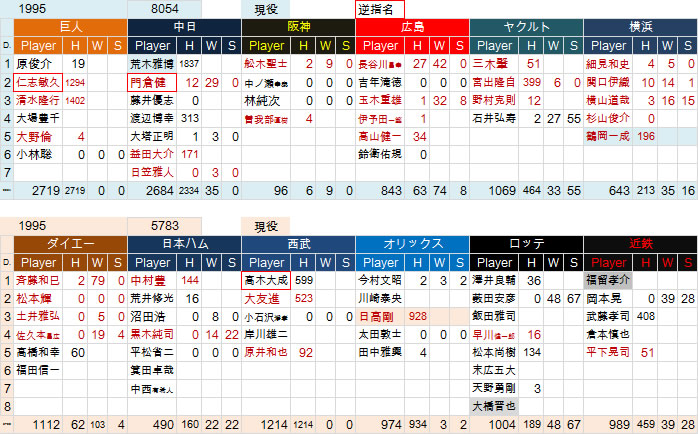The height and width of the screenshot is (434, 698).
Task: Select player 小林聡 cell
Action: click(38, 155)
